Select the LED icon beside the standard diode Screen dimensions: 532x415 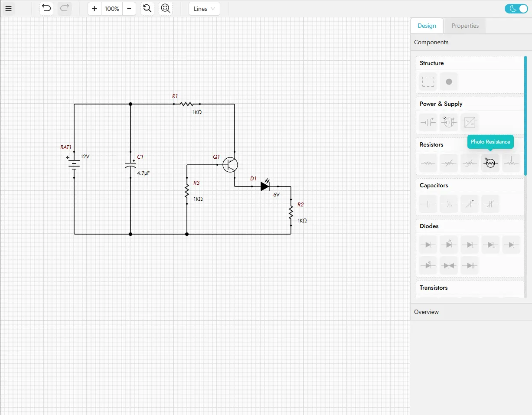click(x=449, y=245)
